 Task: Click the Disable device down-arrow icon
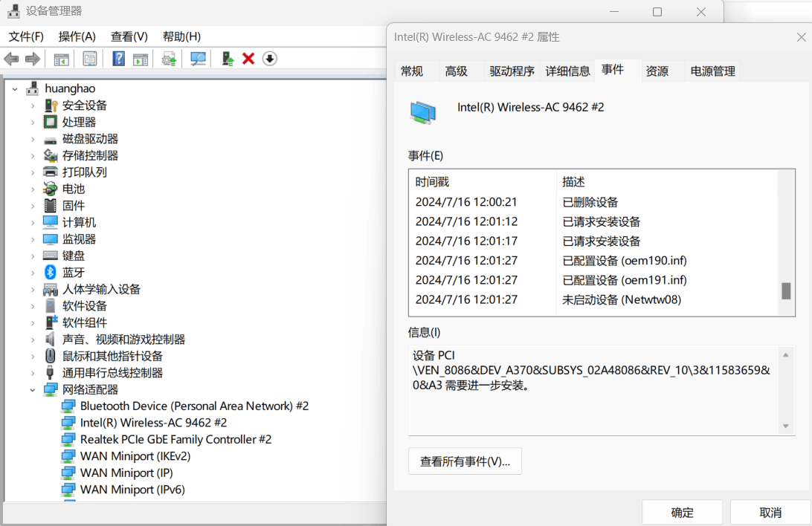click(269, 59)
